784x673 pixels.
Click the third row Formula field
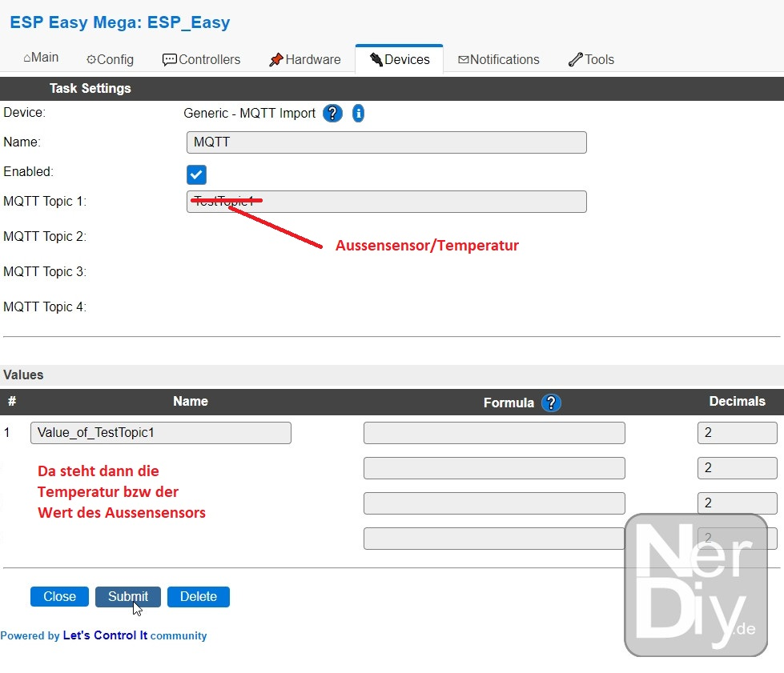point(494,503)
